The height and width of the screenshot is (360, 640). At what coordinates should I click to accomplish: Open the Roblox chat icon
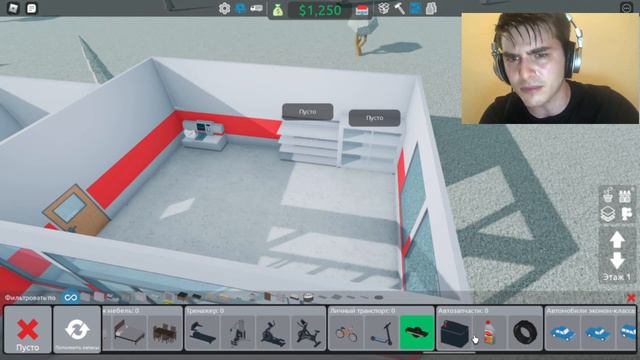(x=31, y=8)
